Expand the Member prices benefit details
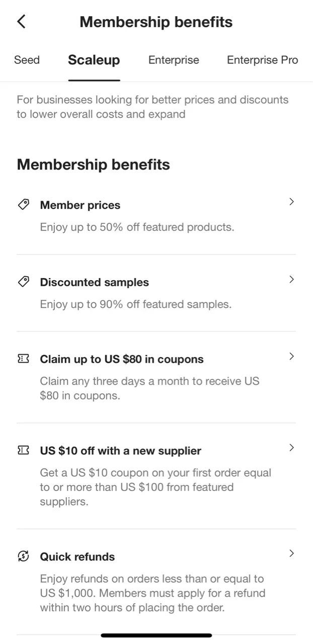 [291, 202]
